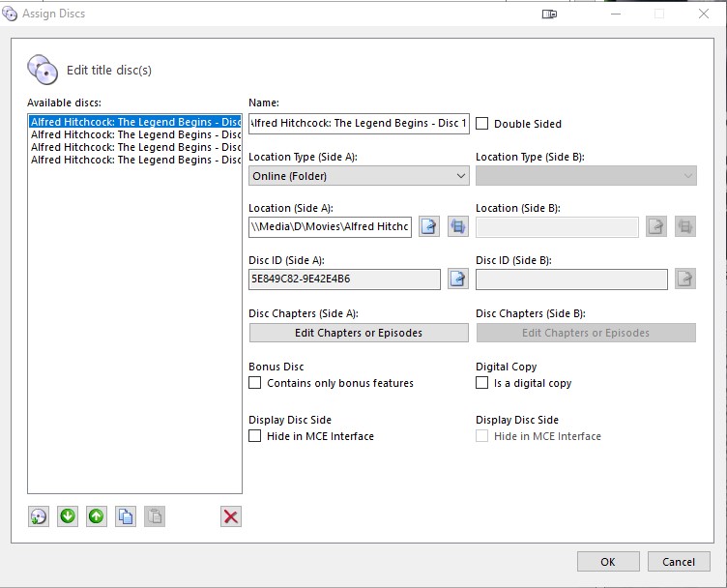Click the icon left of minimize in title bar
Screen dimensions: 727x588
549,14
